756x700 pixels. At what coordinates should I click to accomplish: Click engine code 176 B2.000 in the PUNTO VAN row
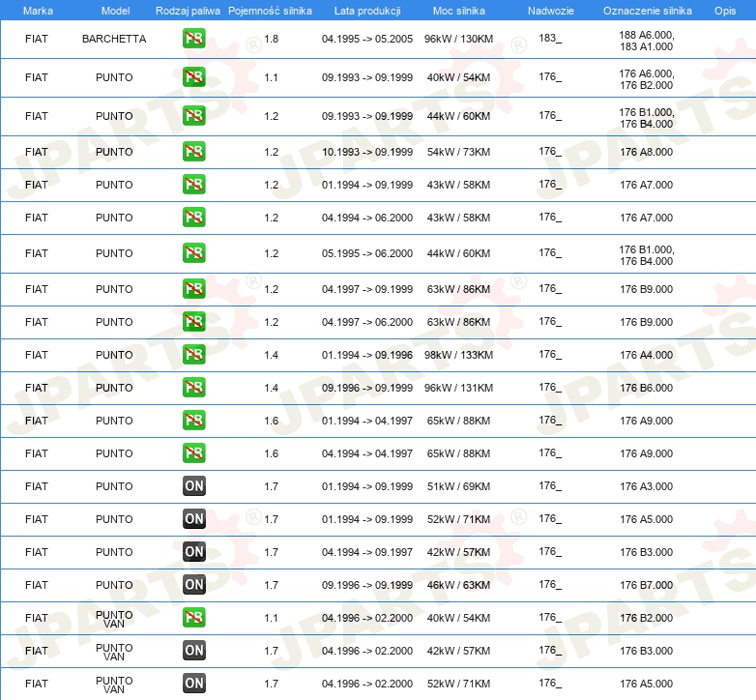647,618
